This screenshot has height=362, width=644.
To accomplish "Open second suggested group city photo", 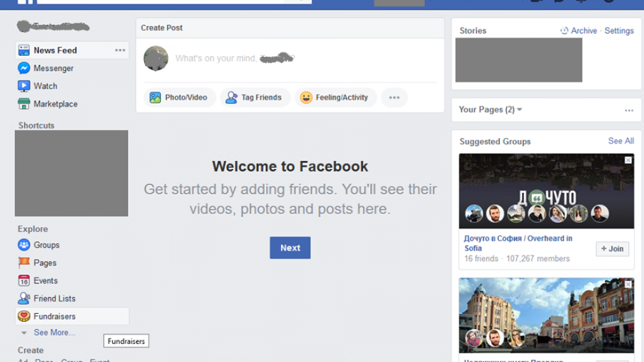I will (546, 315).
